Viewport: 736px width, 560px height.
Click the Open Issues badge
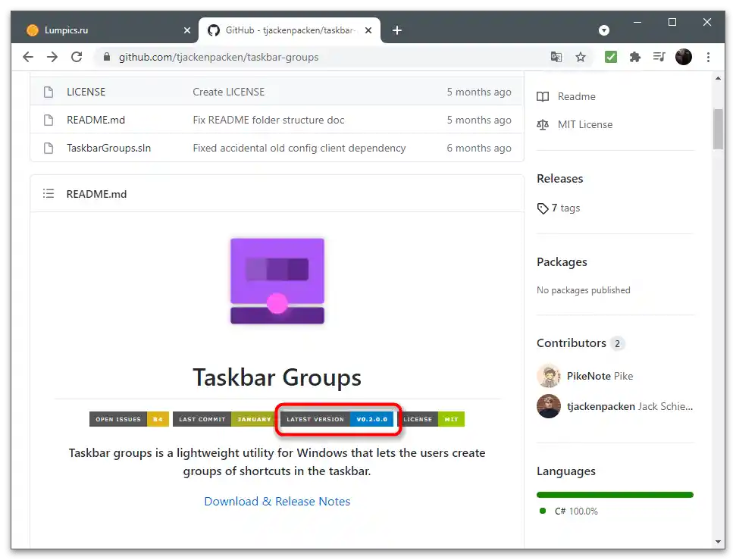(129, 419)
